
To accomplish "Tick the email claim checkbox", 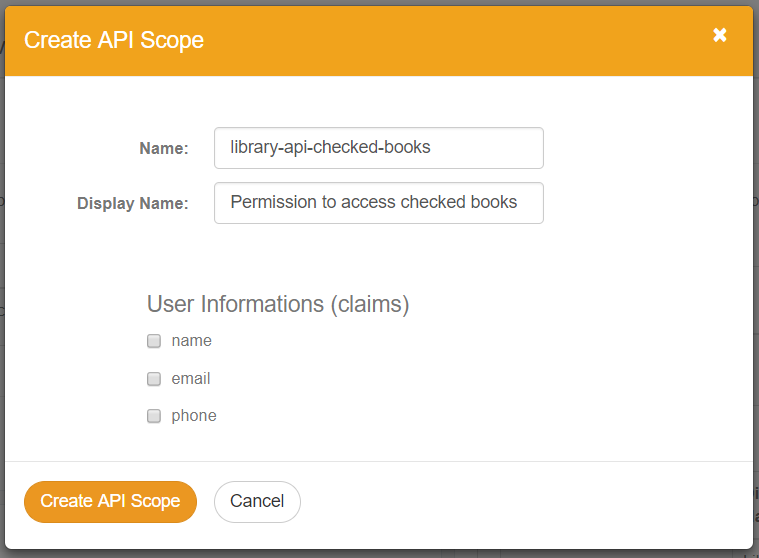I will pos(154,379).
